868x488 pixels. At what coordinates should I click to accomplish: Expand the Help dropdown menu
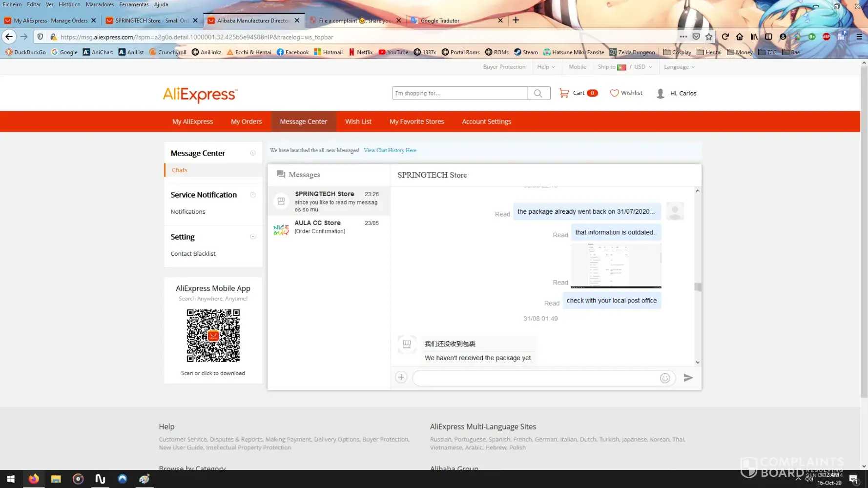(x=545, y=67)
